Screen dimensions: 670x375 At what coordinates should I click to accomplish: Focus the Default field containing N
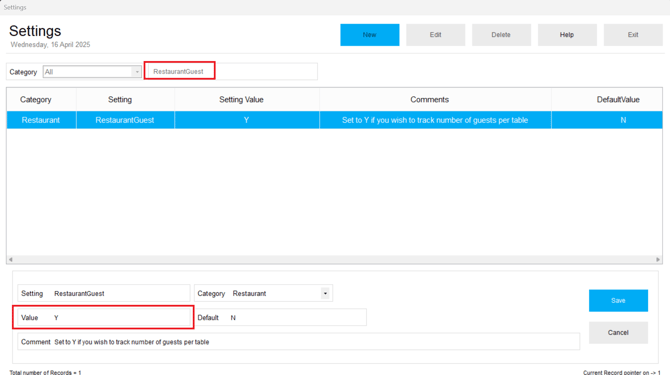(x=280, y=317)
